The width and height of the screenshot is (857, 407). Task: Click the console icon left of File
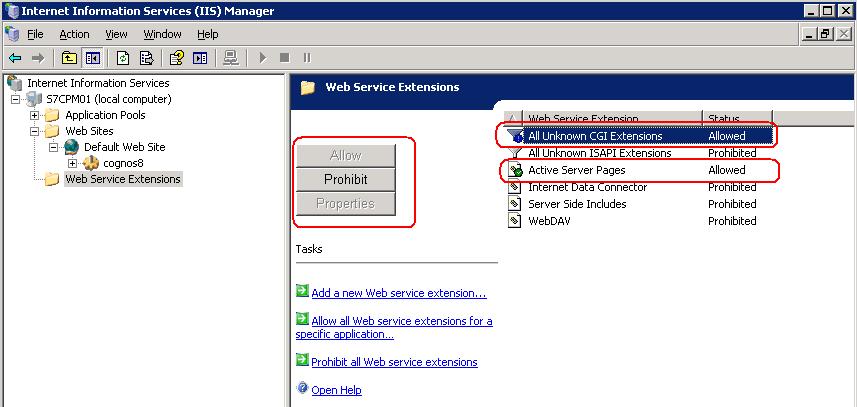pos(12,34)
